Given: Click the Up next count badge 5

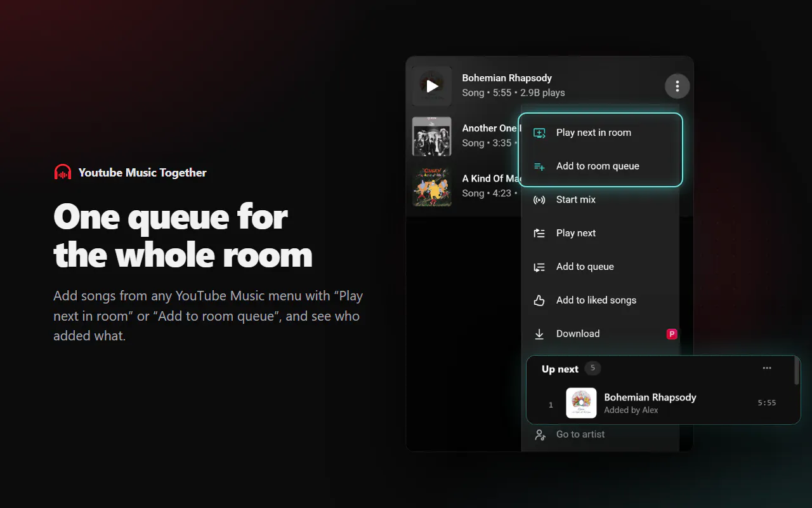Looking at the screenshot, I should 593,368.
